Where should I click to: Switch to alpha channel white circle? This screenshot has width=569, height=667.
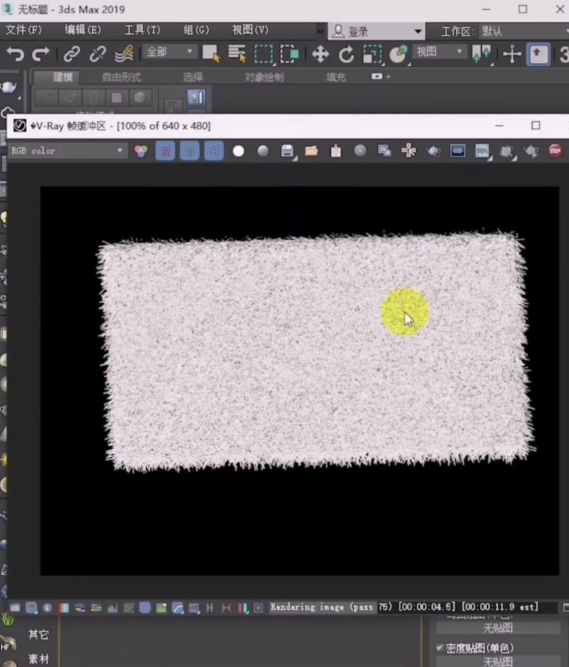[239, 151]
